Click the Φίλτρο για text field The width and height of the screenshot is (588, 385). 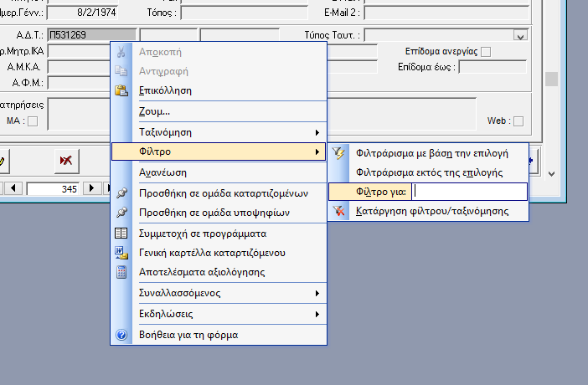tap(468, 192)
